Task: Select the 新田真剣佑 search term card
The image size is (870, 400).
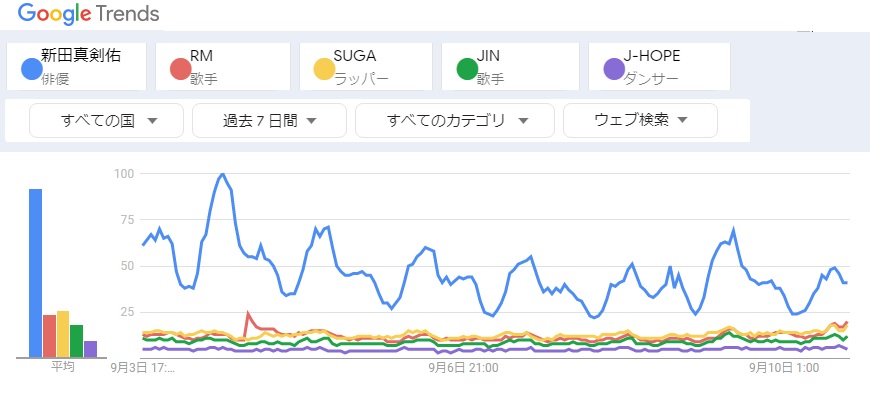Action: tap(82, 66)
